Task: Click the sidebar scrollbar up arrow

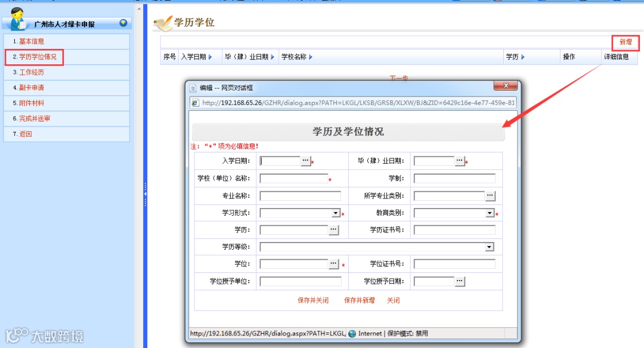Action: (x=139, y=8)
